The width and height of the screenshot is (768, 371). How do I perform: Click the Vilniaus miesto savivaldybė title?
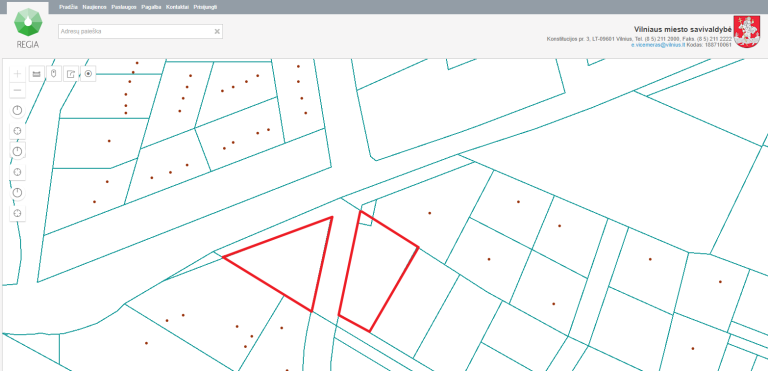pos(683,29)
